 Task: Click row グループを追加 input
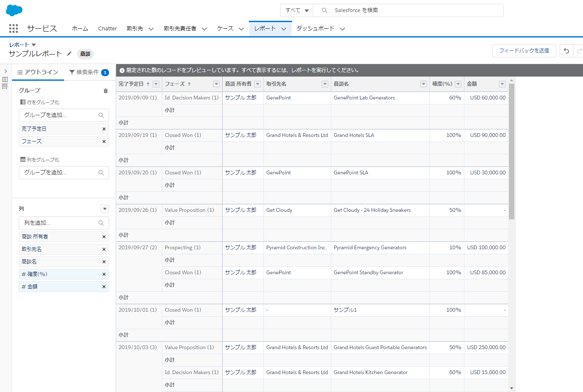(64, 115)
